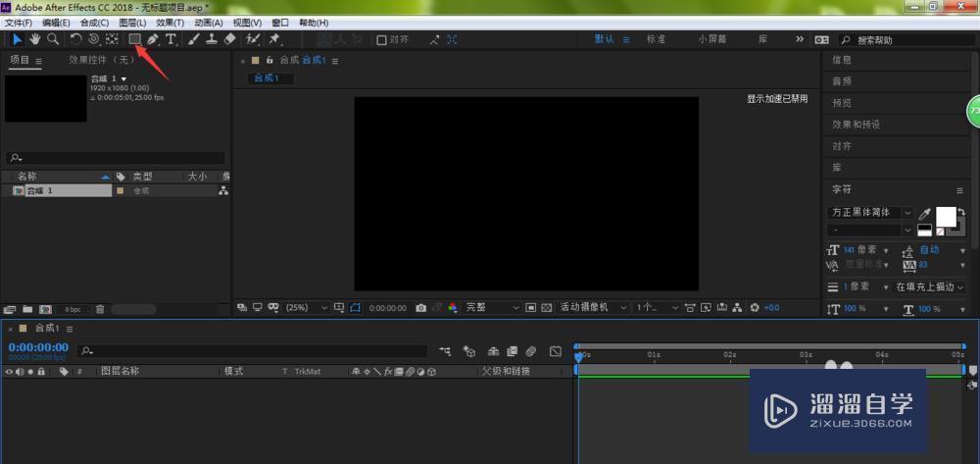This screenshot has height=464, width=980.
Task: Select the Unified Camera tool
Action: point(94,39)
